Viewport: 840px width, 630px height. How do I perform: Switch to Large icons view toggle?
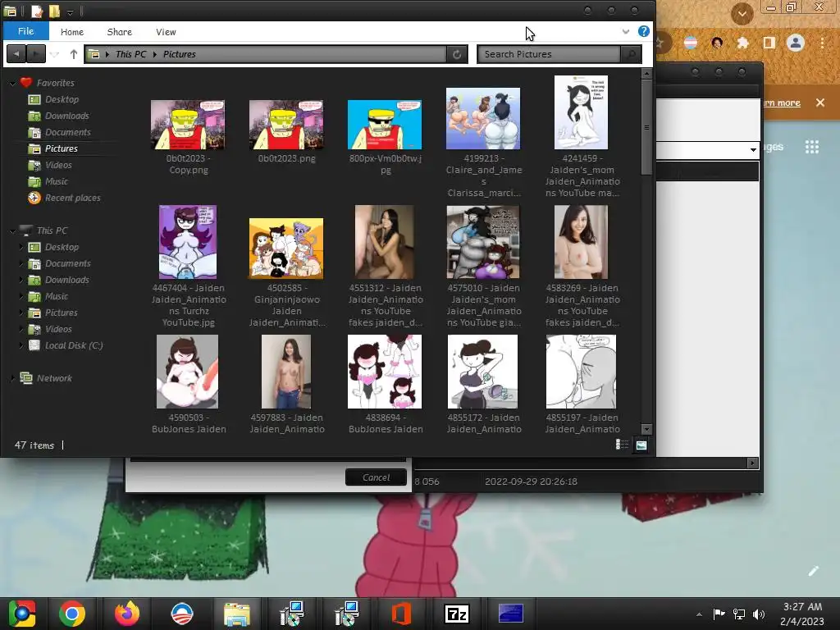641,445
